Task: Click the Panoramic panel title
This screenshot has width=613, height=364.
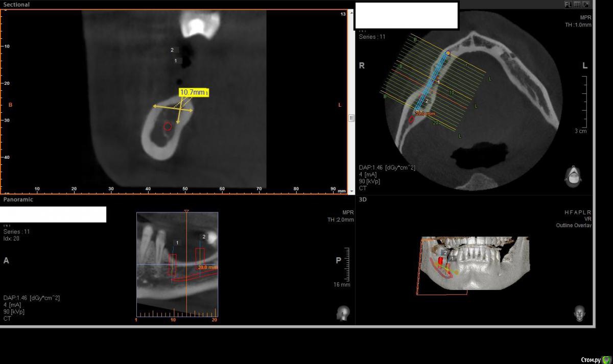Action: [18, 200]
